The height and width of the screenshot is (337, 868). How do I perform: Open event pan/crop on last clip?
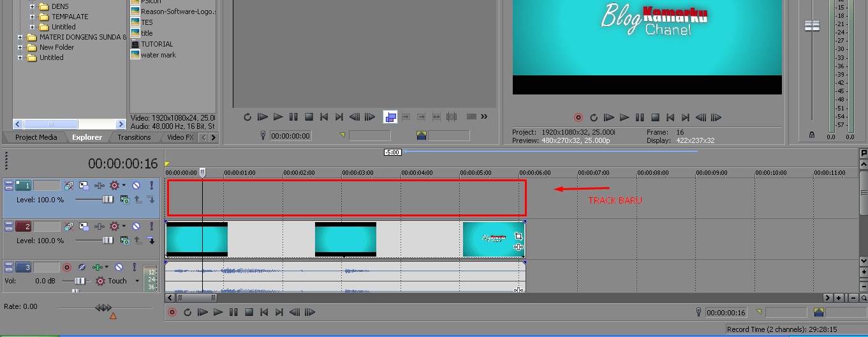518,236
